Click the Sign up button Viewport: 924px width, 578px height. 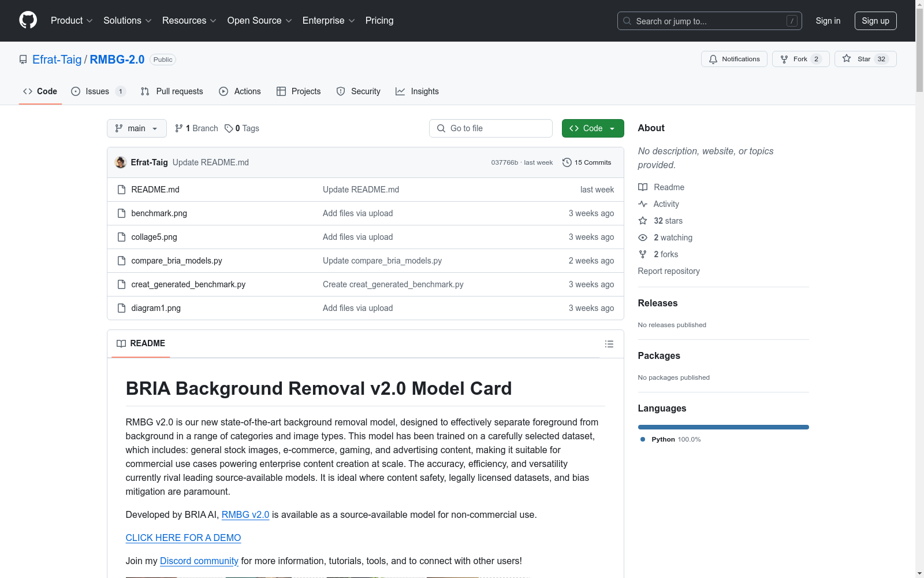pyautogui.click(x=875, y=21)
